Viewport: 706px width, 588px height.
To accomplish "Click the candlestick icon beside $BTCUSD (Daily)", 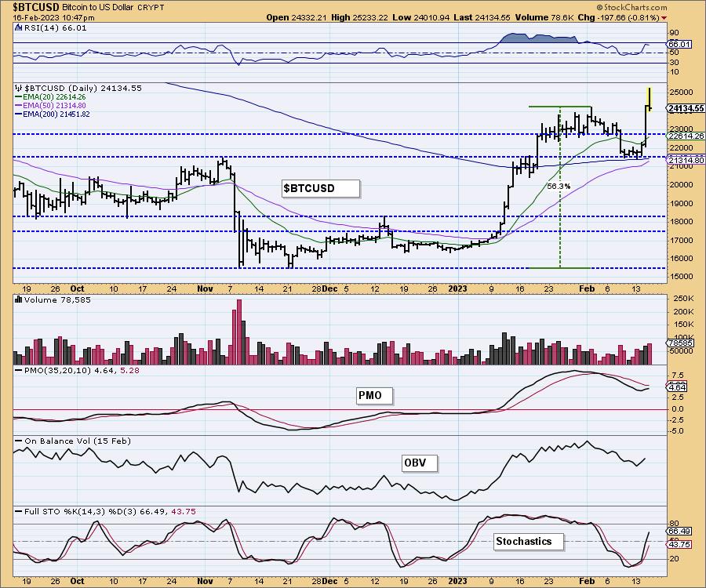I will 19,88.
